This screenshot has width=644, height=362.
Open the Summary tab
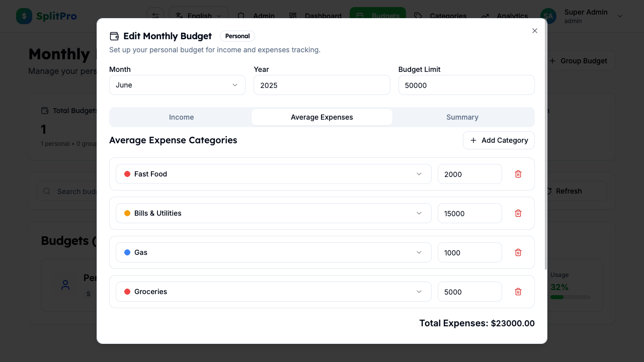[462, 117]
